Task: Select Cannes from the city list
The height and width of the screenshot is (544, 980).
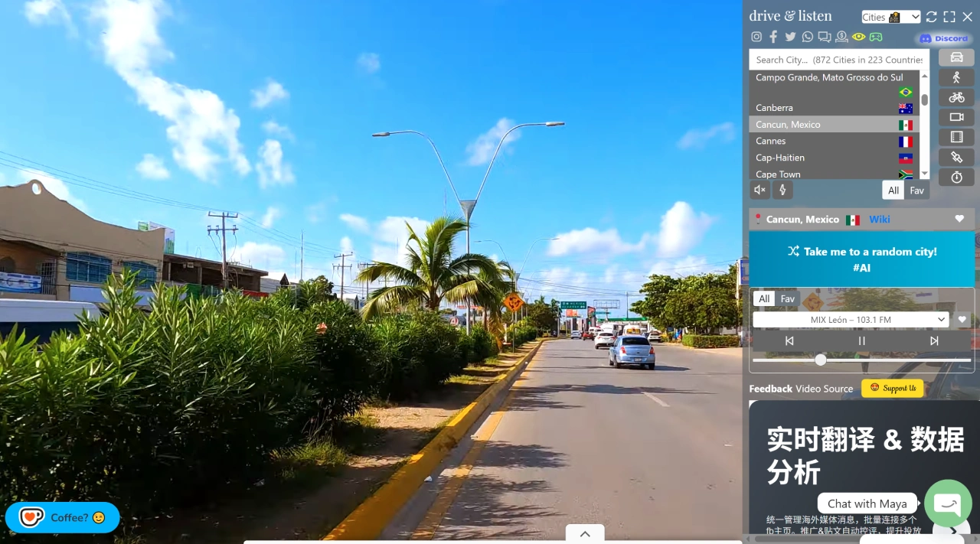Action: tap(834, 141)
